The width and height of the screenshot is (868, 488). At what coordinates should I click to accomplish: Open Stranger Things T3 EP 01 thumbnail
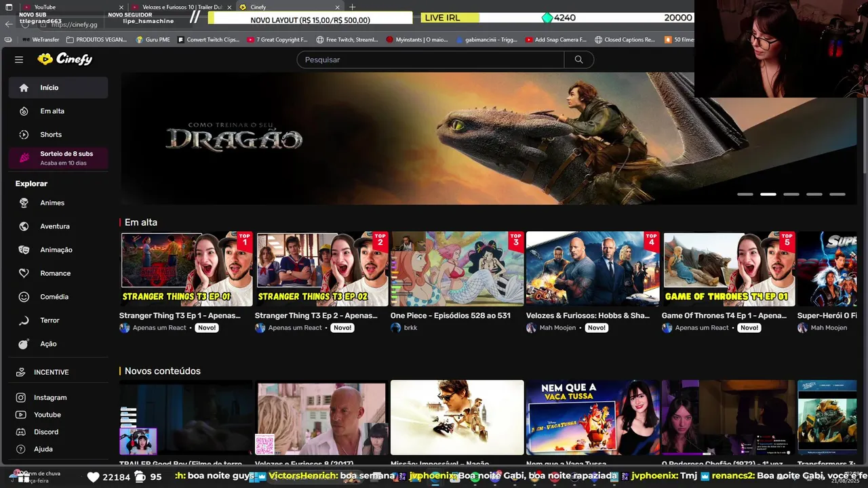click(x=186, y=269)
